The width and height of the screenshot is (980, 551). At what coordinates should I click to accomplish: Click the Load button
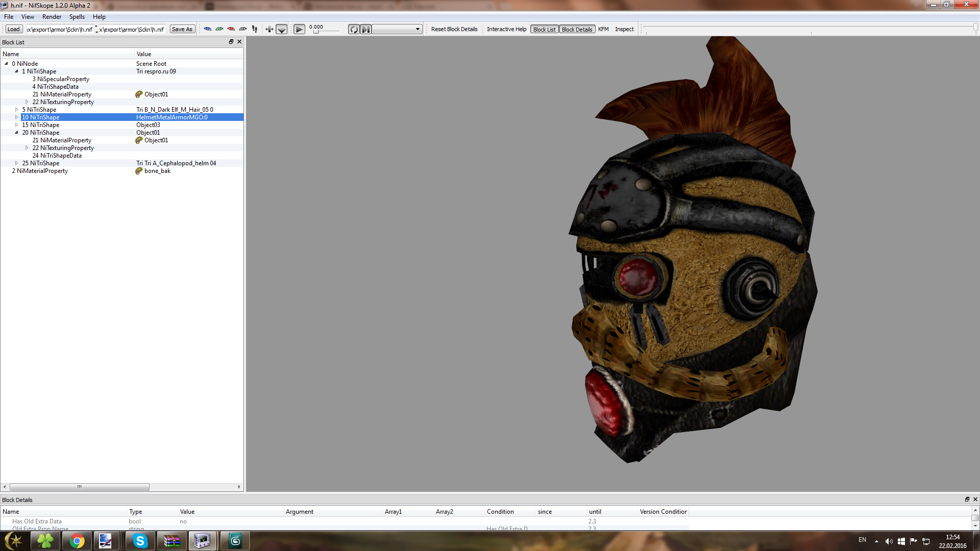click(14, 29)
